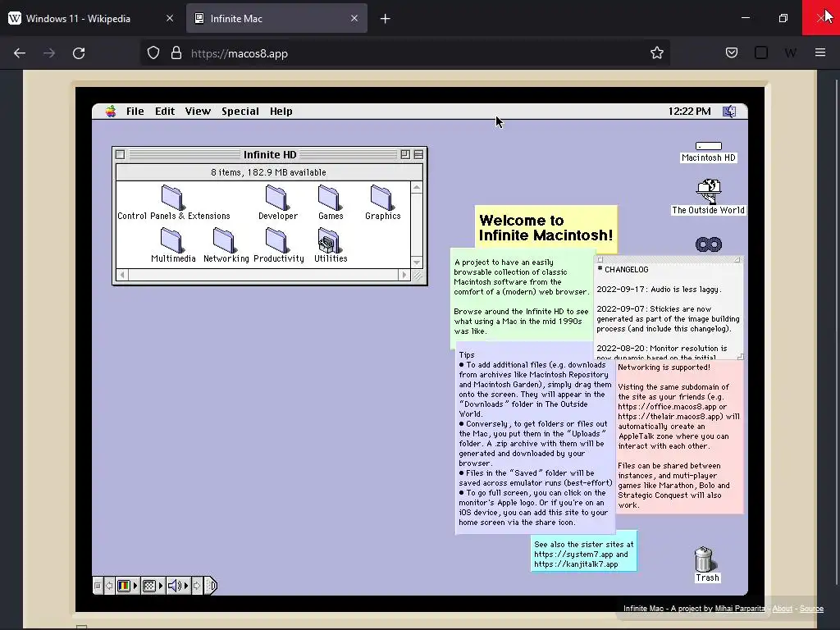The height and width of the screenshot is (630, 840).
Task: Open the Source link in footer
Action: [811, 609]
